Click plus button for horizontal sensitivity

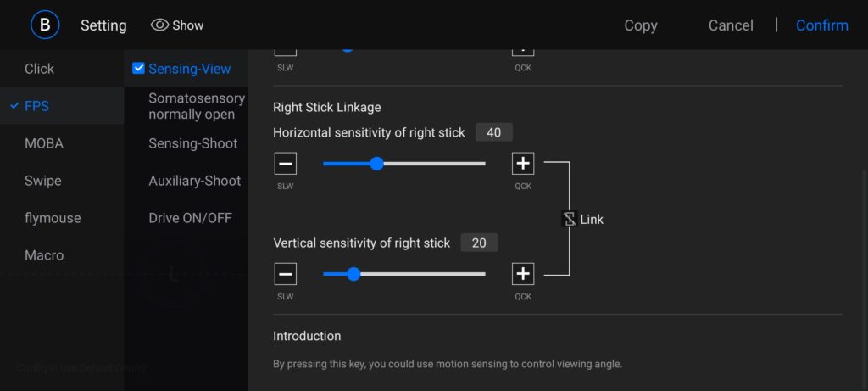[x=523, y=164]
